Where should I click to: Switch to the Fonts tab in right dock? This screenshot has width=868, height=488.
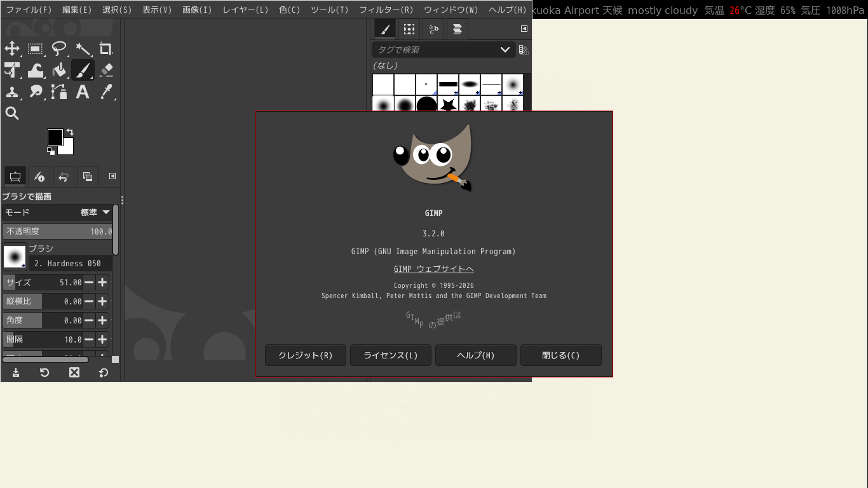433,29
